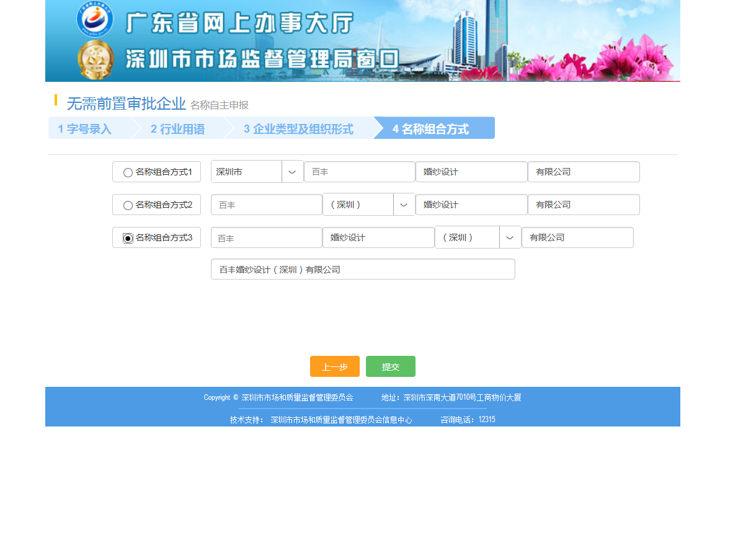Click the 婚纱设计 field in row three

pyautogui.click(x=378, y=237)
